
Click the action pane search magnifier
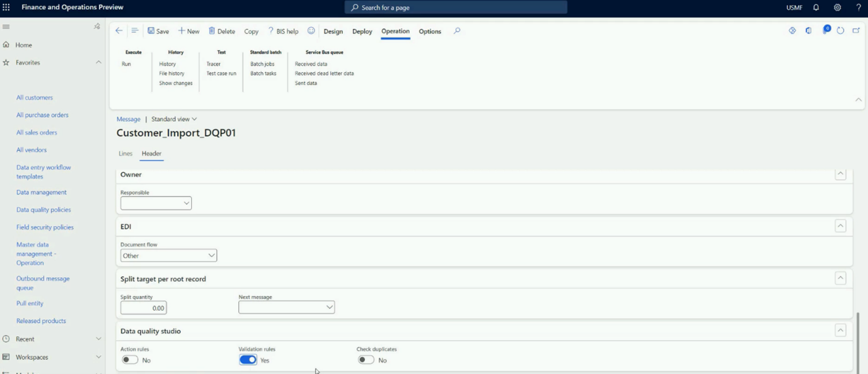[457, 31]
